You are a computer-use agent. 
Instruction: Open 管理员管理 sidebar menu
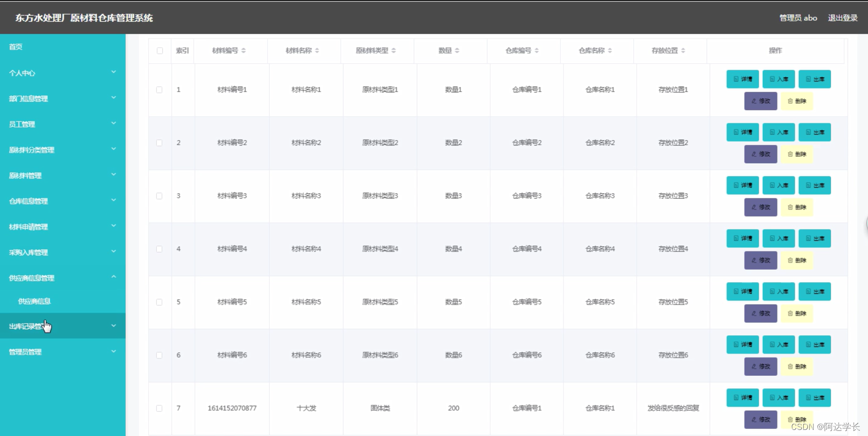tap(63, 352)
